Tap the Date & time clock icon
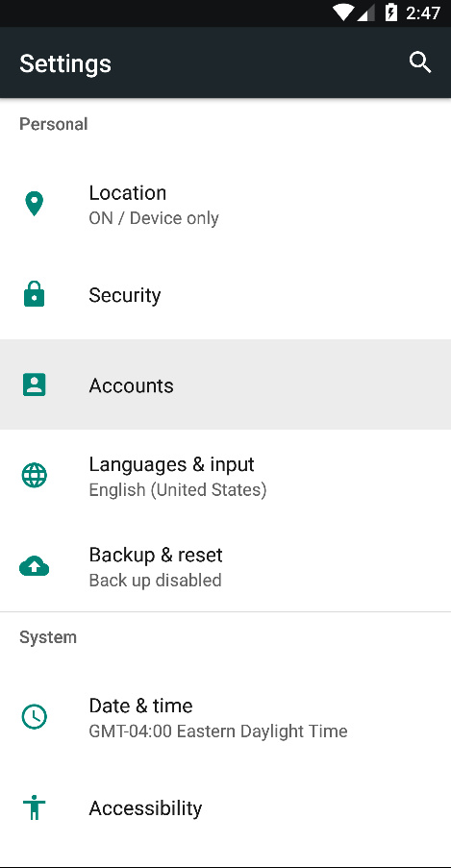The image size is (451, 868). 35,717
